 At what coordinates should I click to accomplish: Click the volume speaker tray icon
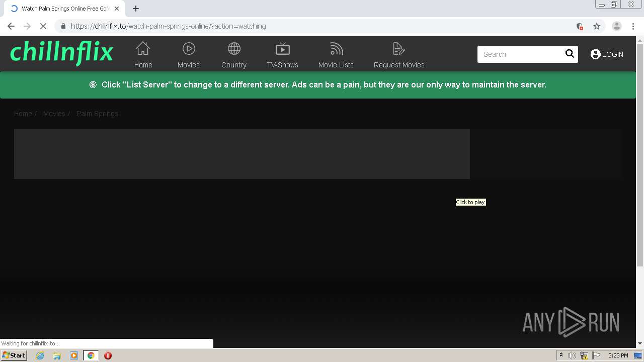tap(572, 355)
